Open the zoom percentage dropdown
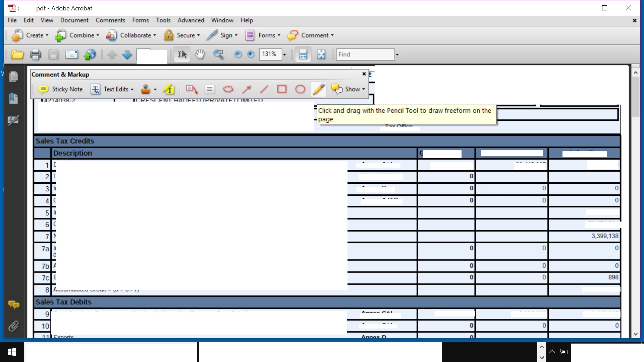The height and width of the screenshot is (362, 644). coord(284,55)
